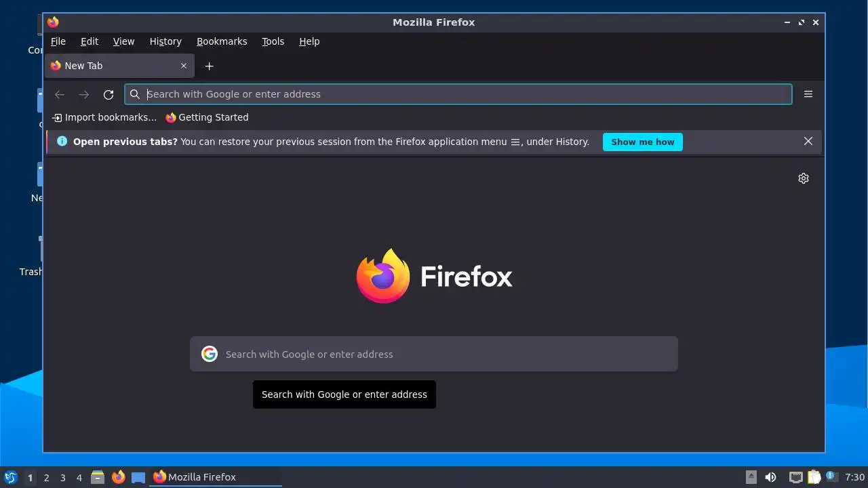Screen dimensions: 868x488
Task: Open the File menu
Action: click(x=58, y=41)
